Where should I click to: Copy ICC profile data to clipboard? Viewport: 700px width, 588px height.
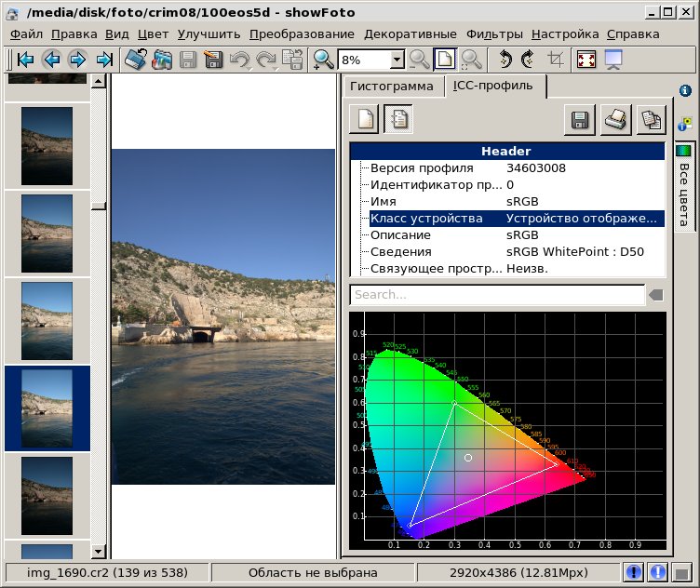[651, 119]
